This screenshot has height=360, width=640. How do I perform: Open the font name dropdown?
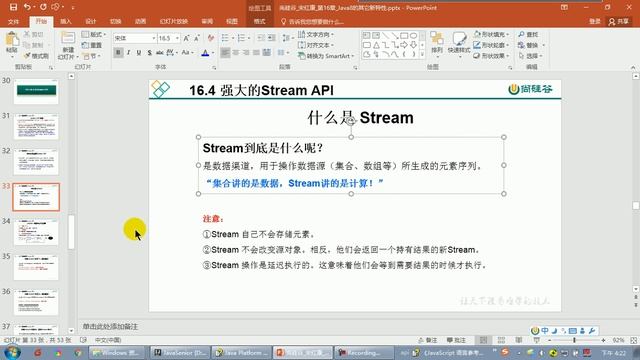point(154,38)
